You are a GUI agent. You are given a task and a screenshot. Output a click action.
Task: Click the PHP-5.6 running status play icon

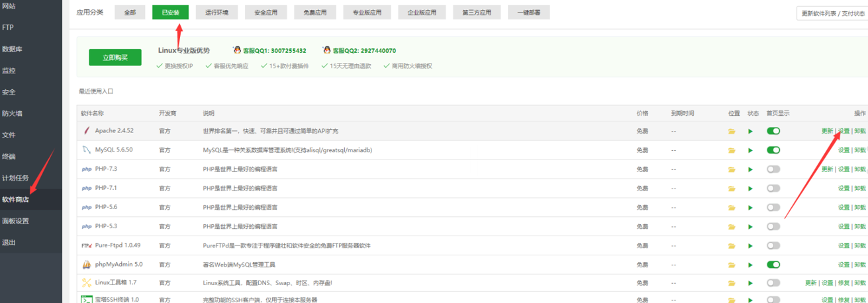pyautogui.click(x=751, y=208)
